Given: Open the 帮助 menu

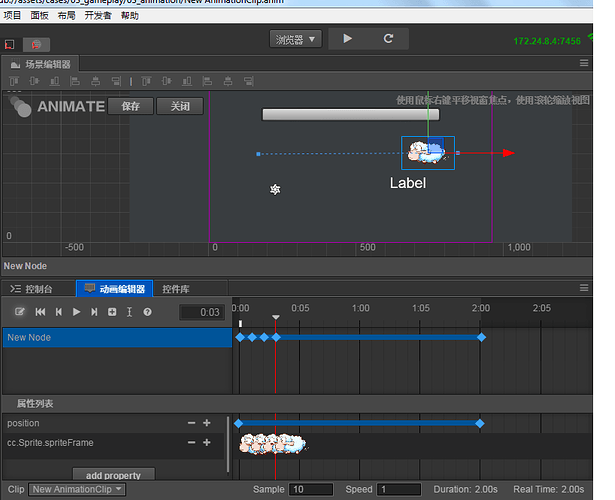Looking at the screenshot, I should [129, 15].
